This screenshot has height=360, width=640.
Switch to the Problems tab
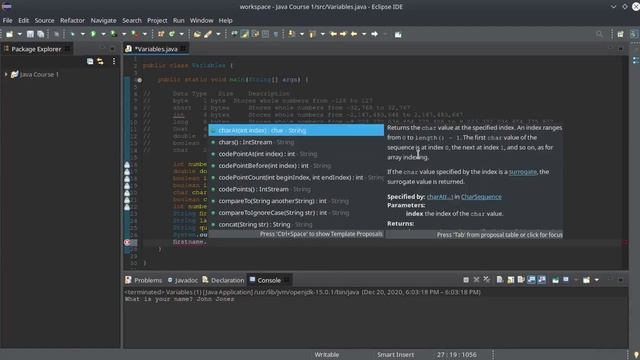click(143, 280)
